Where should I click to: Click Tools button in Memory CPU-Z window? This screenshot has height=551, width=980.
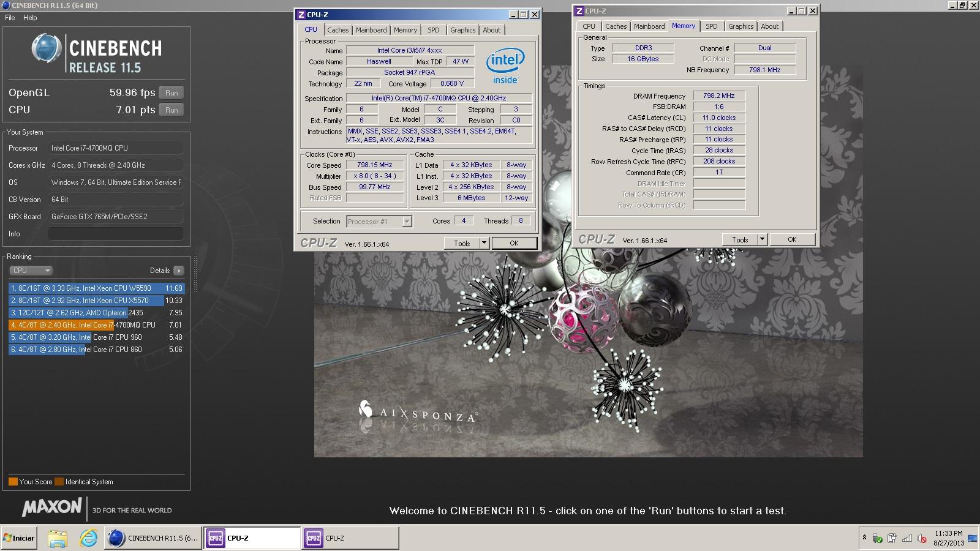click(x=740, y=239)
